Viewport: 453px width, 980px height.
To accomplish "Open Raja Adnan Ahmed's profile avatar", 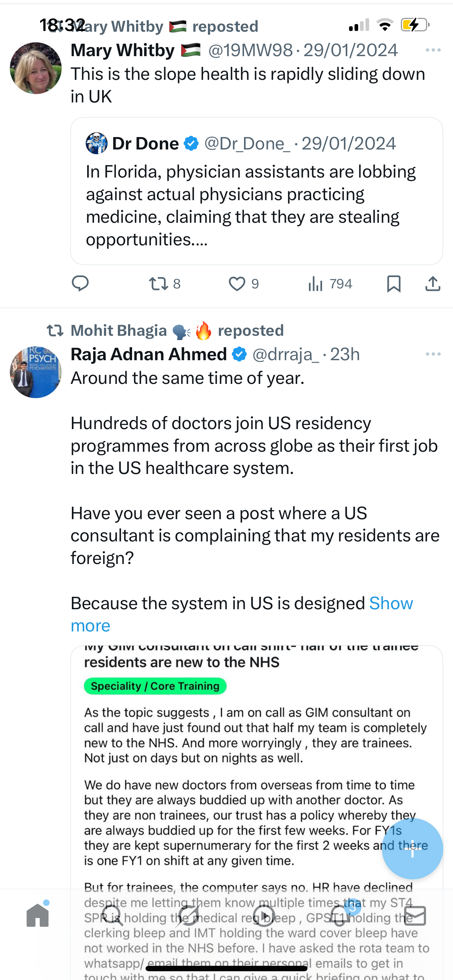I will click(36, 373).
